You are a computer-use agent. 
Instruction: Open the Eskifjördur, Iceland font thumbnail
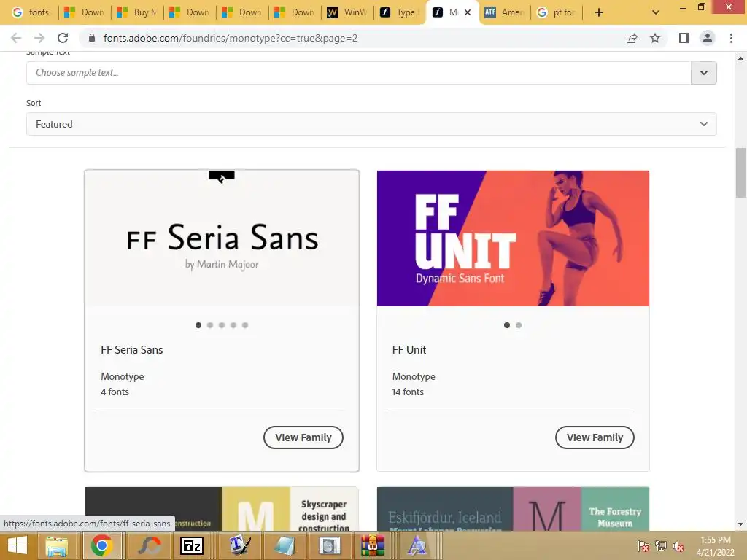click(513, 508)
